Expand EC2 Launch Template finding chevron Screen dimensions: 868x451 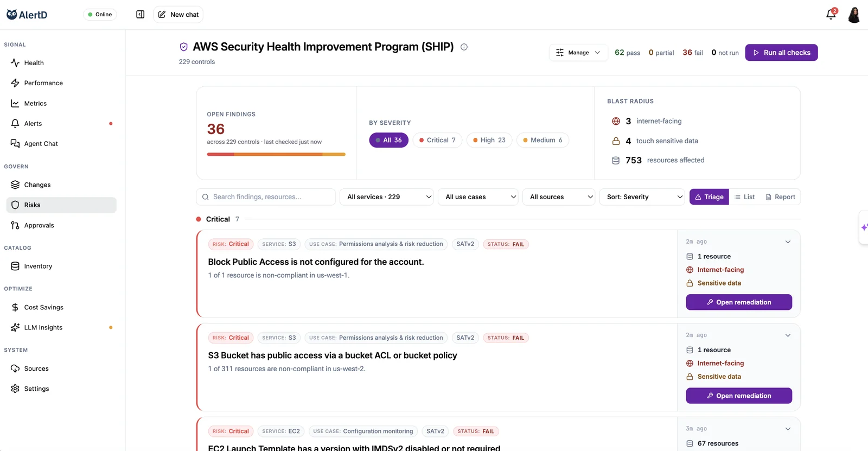(x=788, y=429)
